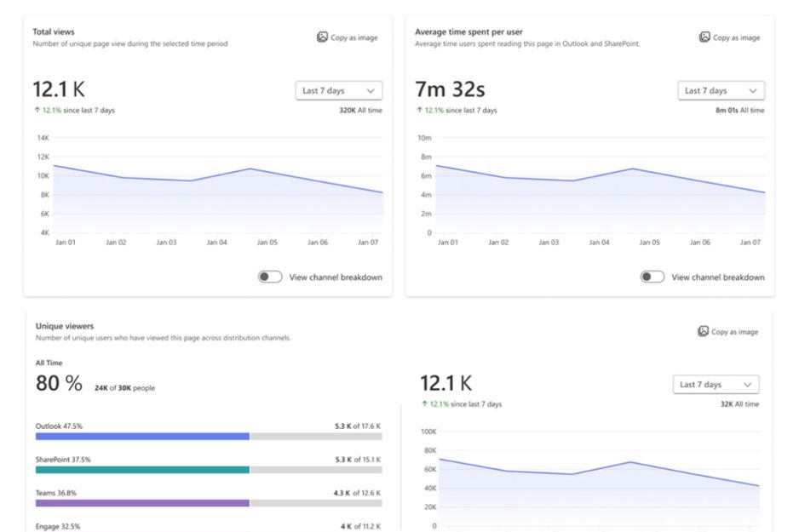Image resolution: width=799 pixels, height=532 pixels.
Task: Open Last 7 days dropdown in Unique viewers
Action: (716, 385)
